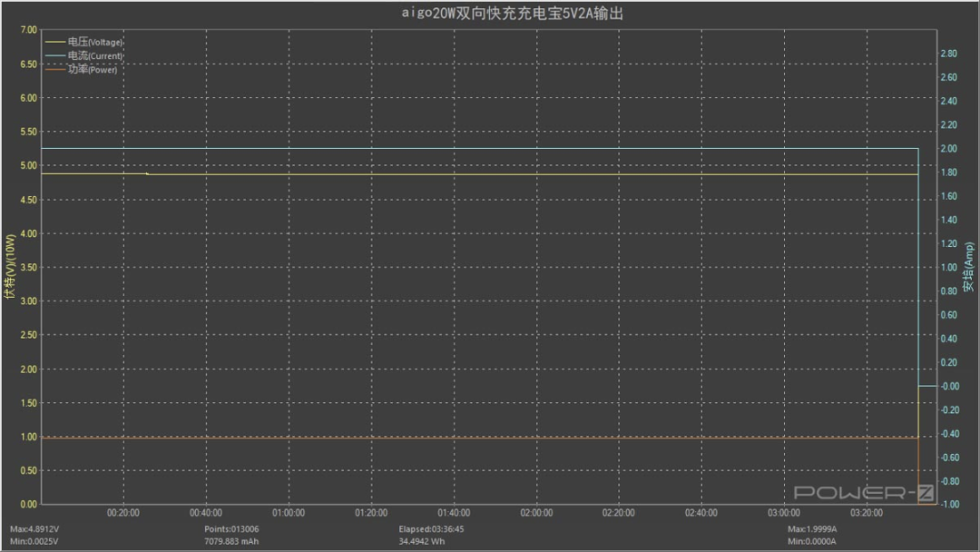The width and height of the screenshot is (980, 552).
Task: Click the Elapsed:03:36:45 readout
Action: tap(431, 529)
